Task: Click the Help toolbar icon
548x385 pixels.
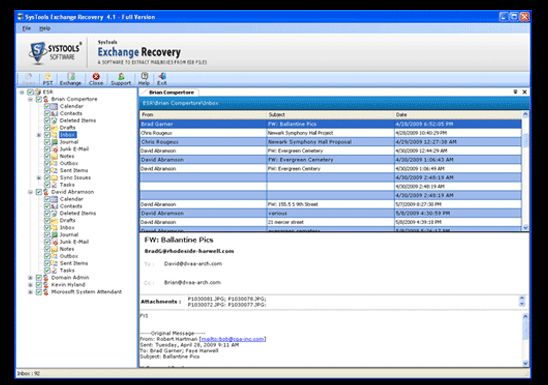Action: pos(144,79)
